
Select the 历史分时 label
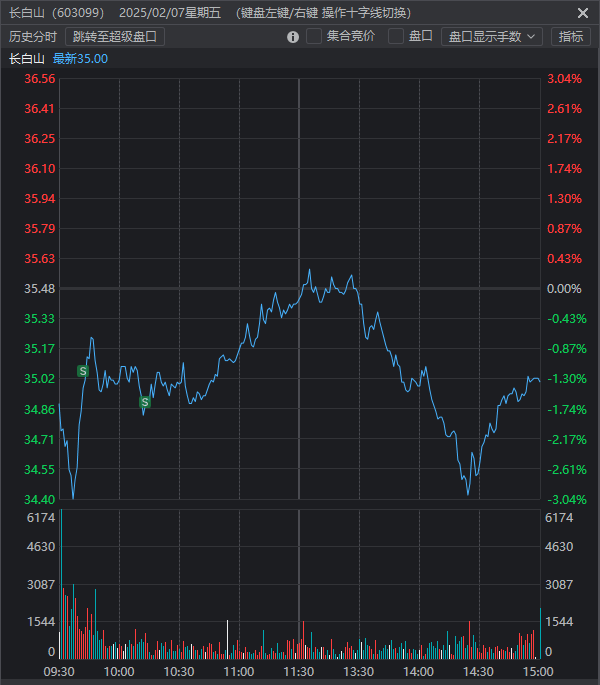tap(33, 37)
